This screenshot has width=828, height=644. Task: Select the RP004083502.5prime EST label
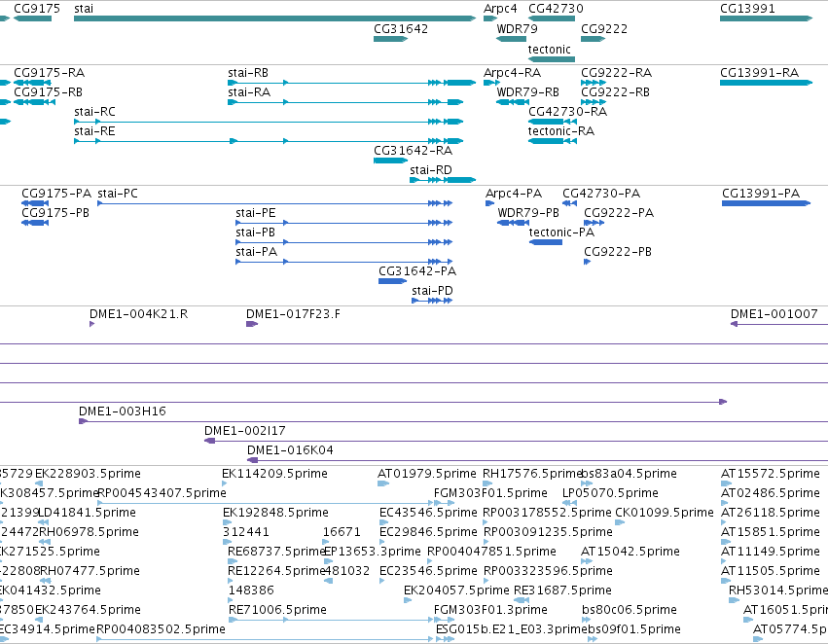pyautogui.click(x=162, y=629)
